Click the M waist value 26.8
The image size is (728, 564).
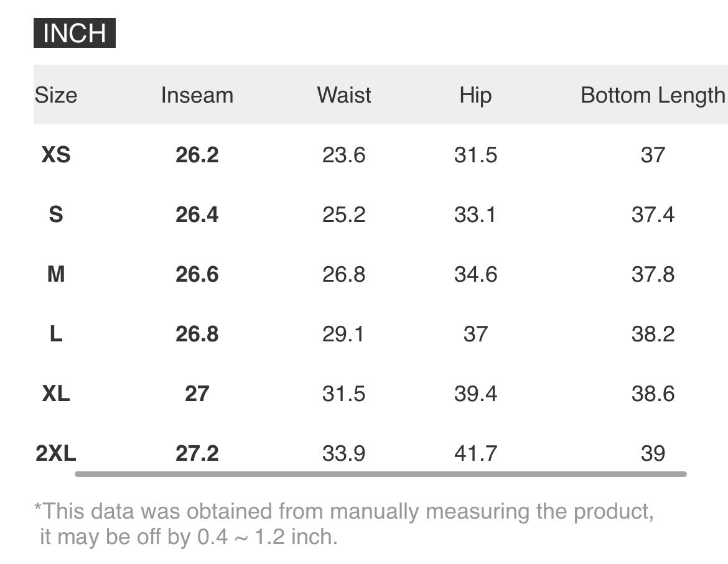344,274
